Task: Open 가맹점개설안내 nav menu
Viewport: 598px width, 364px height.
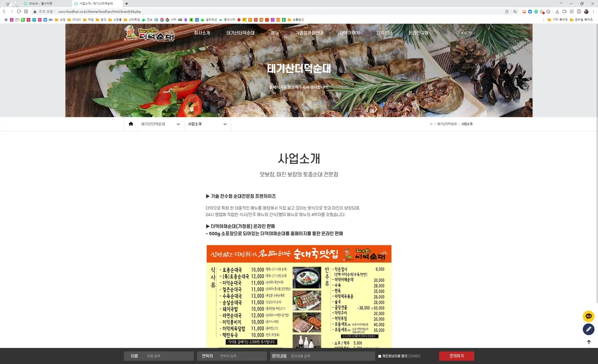Action: [x=309, y=33]
